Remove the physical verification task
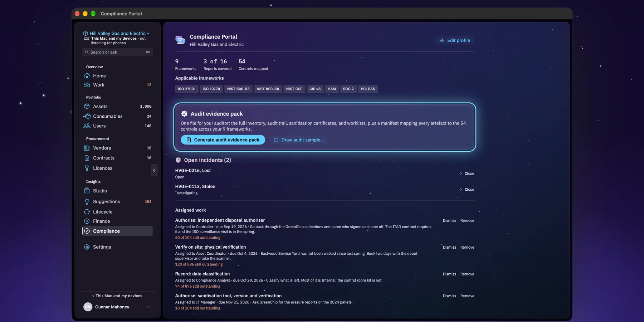This screenshot has width=644, height=322. [467, 247]
